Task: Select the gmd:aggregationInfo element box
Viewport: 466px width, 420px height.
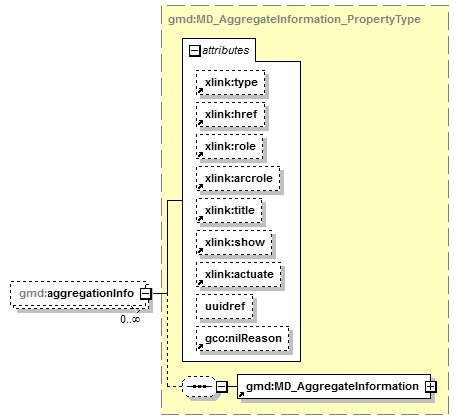Action: click(79, 294)
